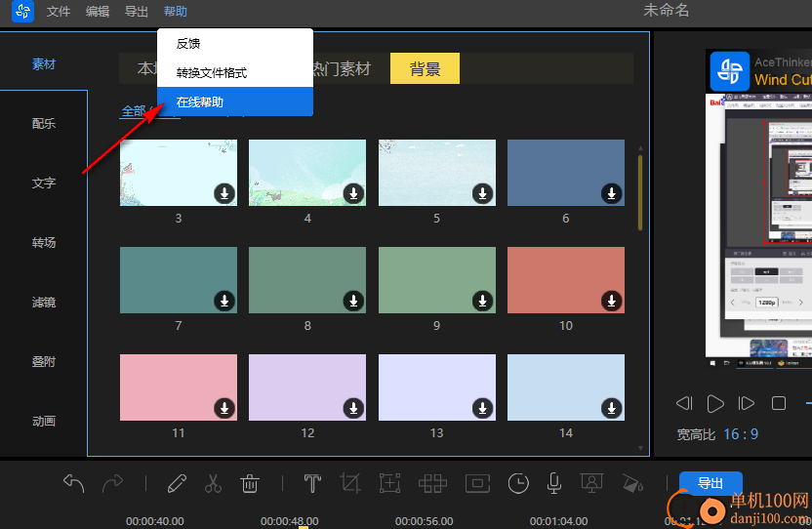Click the scroll-down arrow of materials list
Viewport: 812px width, 529px height.
coord(640,448)
